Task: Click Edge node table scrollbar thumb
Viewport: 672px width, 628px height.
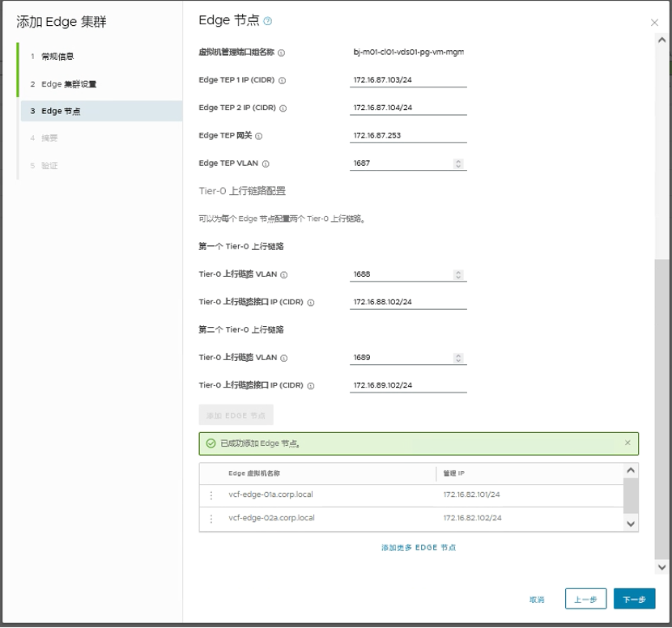Action: click(631, 495)
